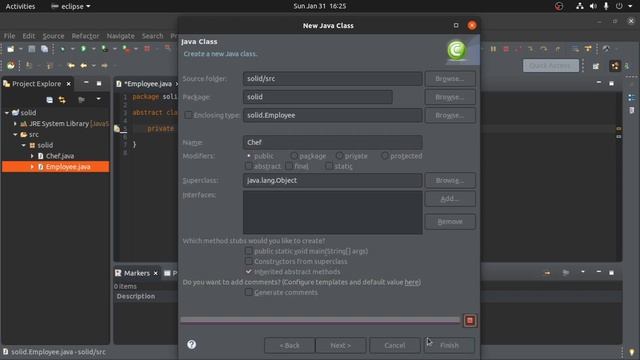The image size is (640, 360).
Task: Click the Run External Tools icon
Action: (126, 49)
